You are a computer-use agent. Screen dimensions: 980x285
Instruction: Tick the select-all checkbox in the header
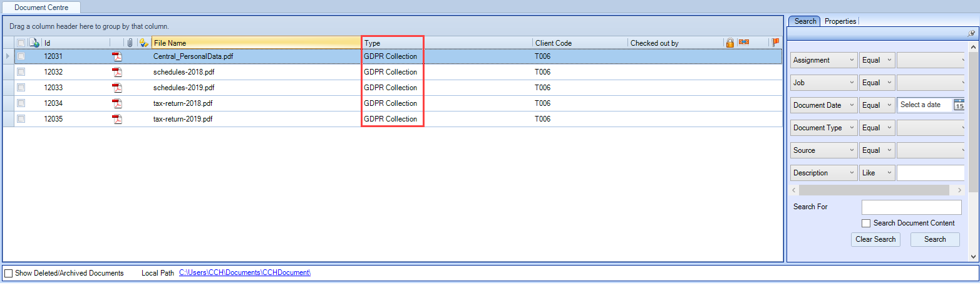pos(21,43)
